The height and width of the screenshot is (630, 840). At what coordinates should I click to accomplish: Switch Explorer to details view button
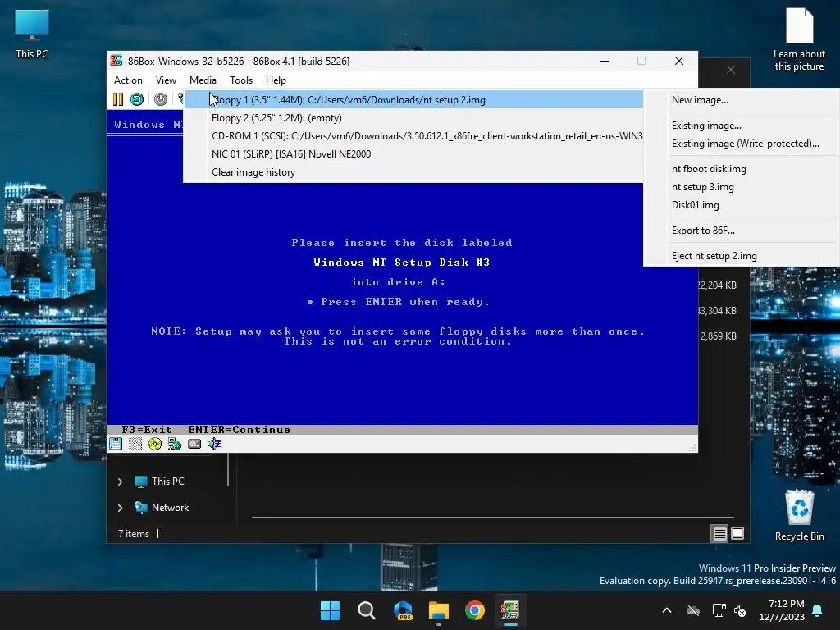pyautogui.click(x=719, y=533)
